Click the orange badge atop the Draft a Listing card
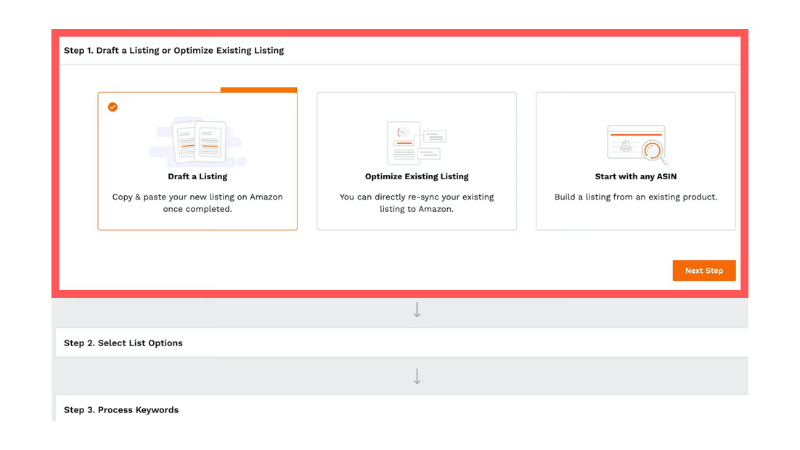This screenshot has height=450, width=800. tap(258, 90)
